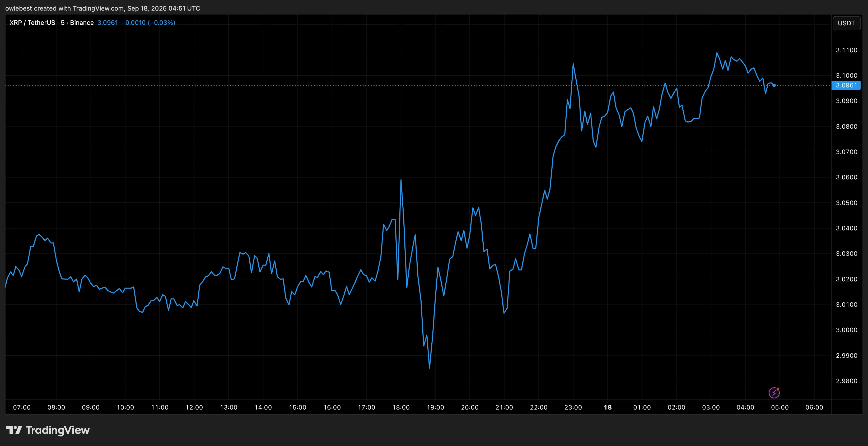Click the 3.0200 price axis label

[846, 279]
